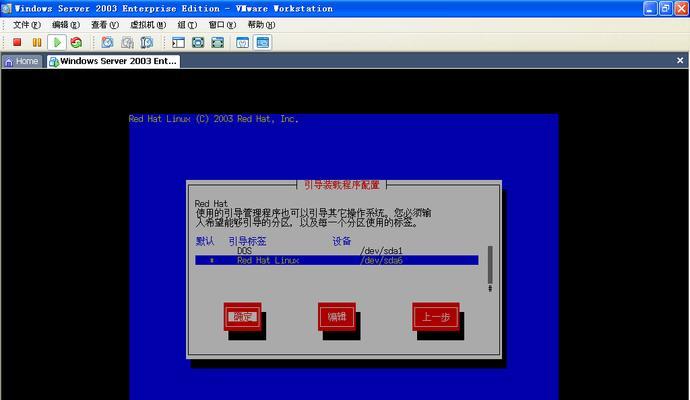Click the Home tab house icon

click(9, 62)
